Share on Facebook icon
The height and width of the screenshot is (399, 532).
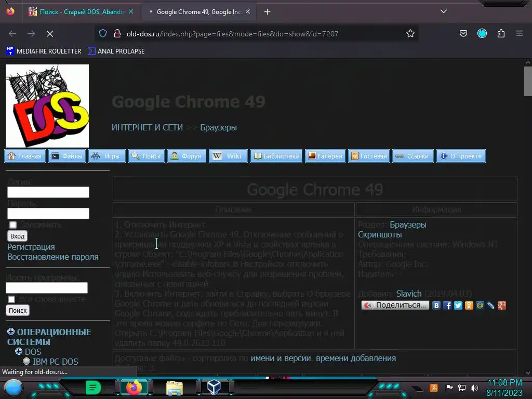447,305
